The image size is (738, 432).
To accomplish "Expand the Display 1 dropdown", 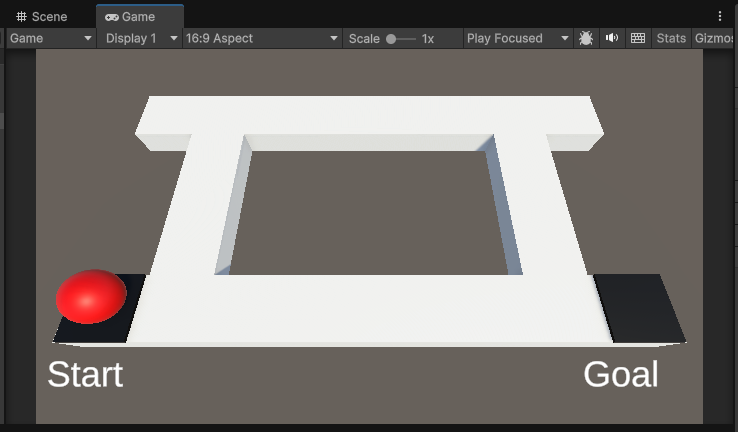I will tap(142, 38).
